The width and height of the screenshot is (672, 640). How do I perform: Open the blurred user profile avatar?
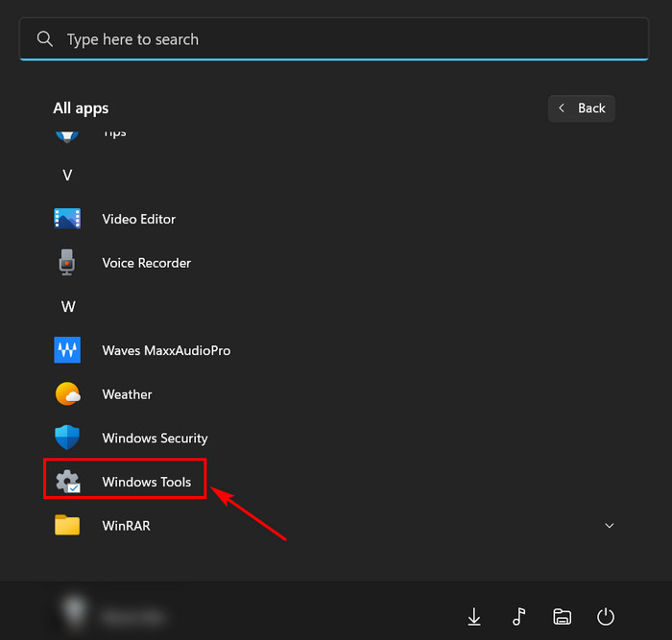point(75,611)
